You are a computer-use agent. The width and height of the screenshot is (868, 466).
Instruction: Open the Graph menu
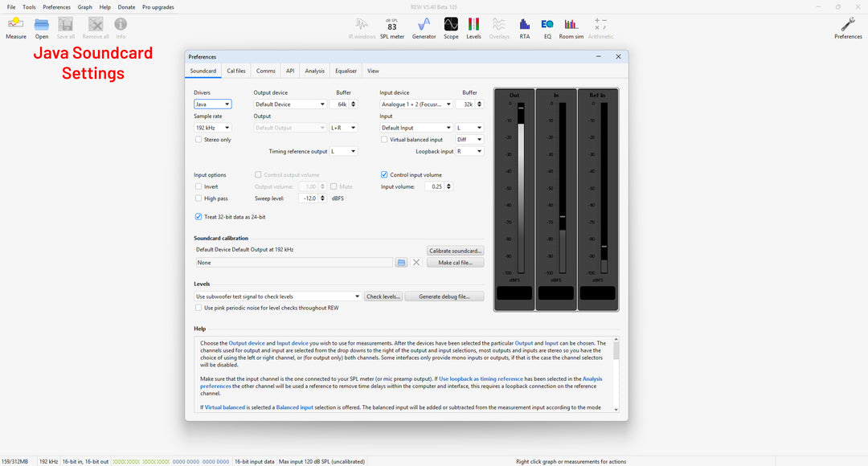(x=84, y=7)
